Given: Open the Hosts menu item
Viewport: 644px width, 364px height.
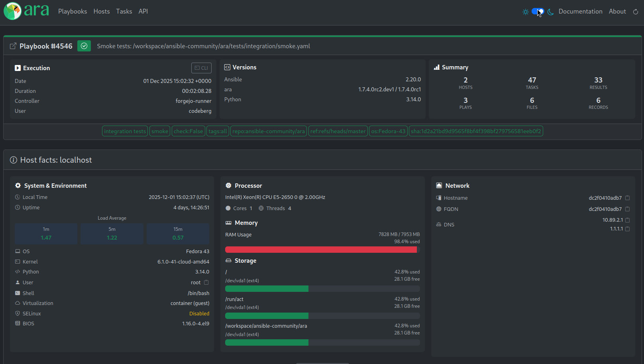Looking at the screenshot, I should click(102, 11).
